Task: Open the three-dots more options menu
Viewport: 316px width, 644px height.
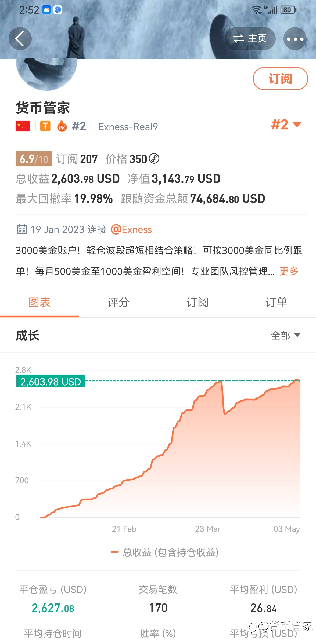Action: (295, 39)
